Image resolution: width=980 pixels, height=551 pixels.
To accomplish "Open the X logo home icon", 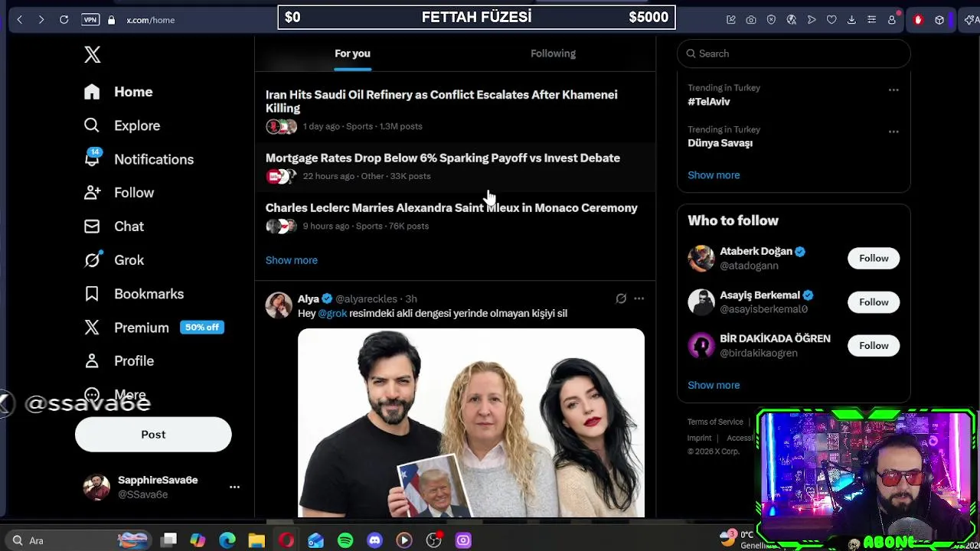I will [x=92, y=54].
